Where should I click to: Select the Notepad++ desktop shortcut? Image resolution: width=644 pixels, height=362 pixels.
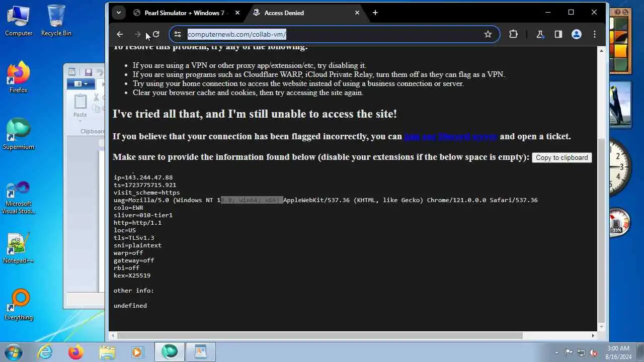coord(19,248)
